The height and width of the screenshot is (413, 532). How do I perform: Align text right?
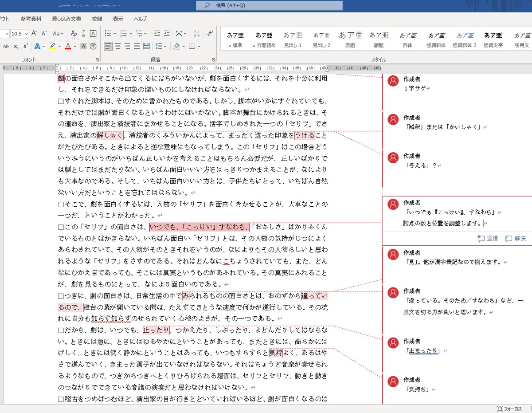[127, 46]
